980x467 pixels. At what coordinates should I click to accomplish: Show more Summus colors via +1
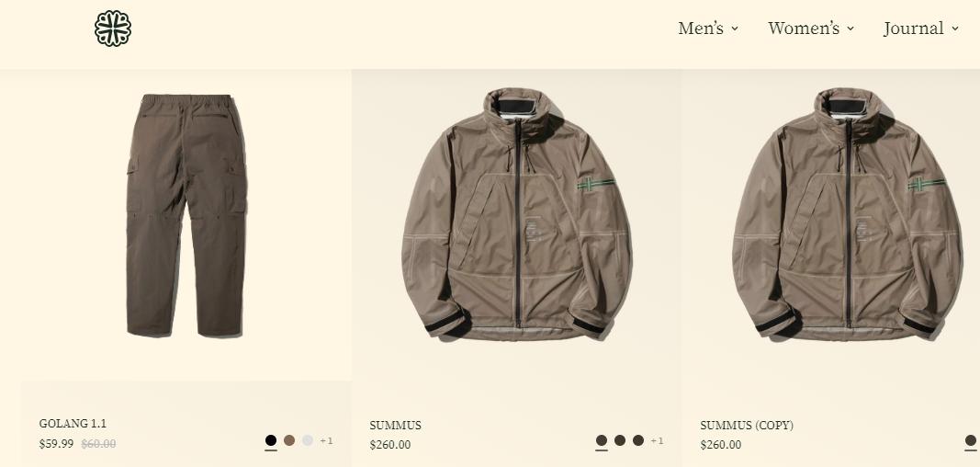657,440
